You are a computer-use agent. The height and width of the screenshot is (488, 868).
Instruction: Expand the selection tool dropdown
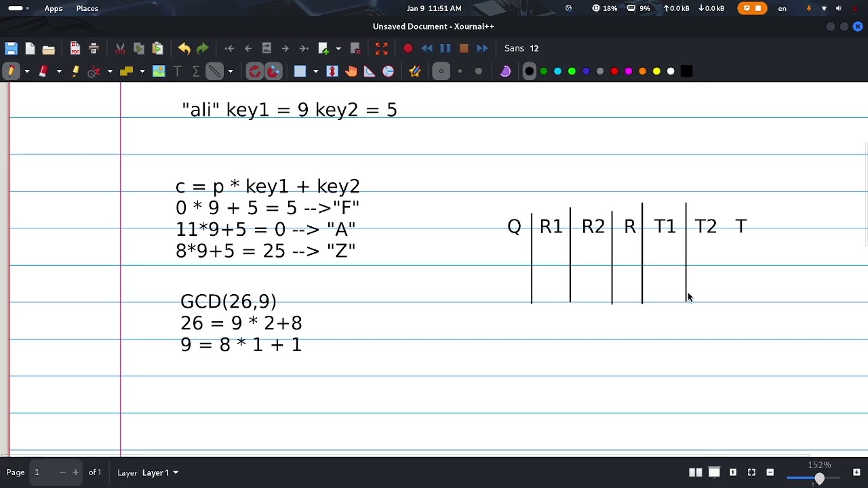(x=142, y=71)
